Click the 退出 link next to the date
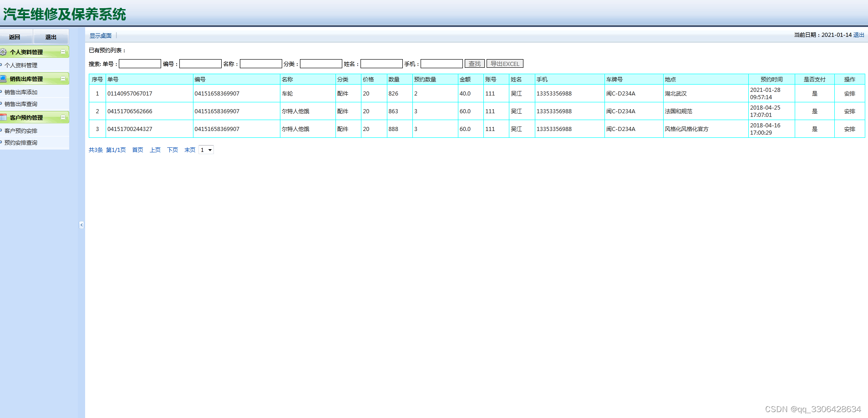 click(x=858, y=35)
